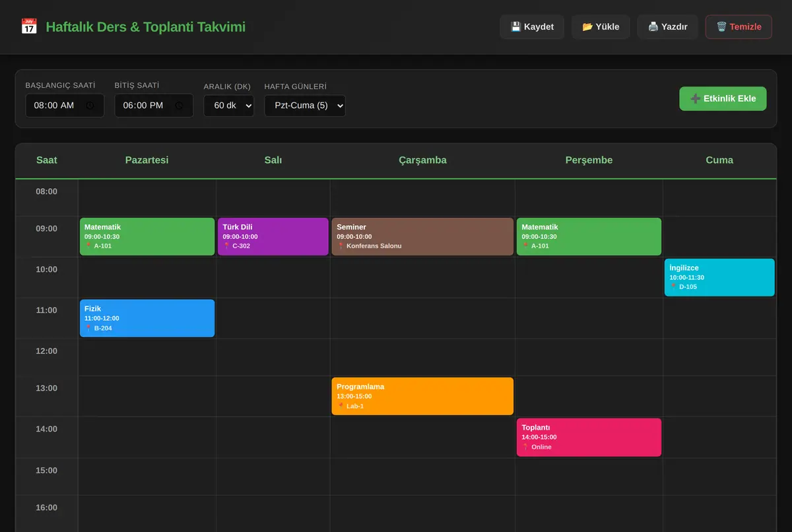Open the 60 dk interval dropdown

pyautogui.click(x=229, y=106)
